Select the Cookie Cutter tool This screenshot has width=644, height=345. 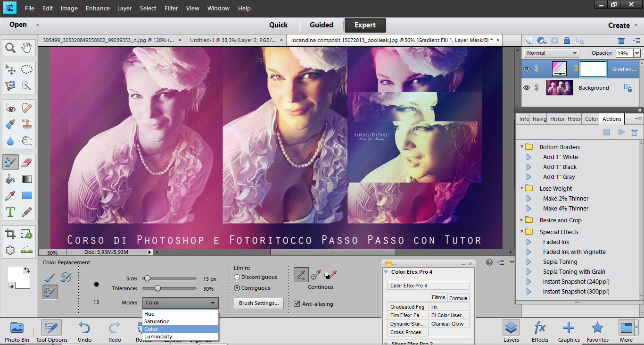click(10, 250)
